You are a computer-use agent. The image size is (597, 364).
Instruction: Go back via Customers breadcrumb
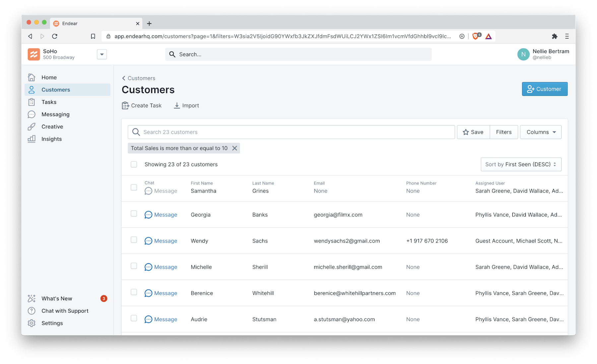pos(139,78)
